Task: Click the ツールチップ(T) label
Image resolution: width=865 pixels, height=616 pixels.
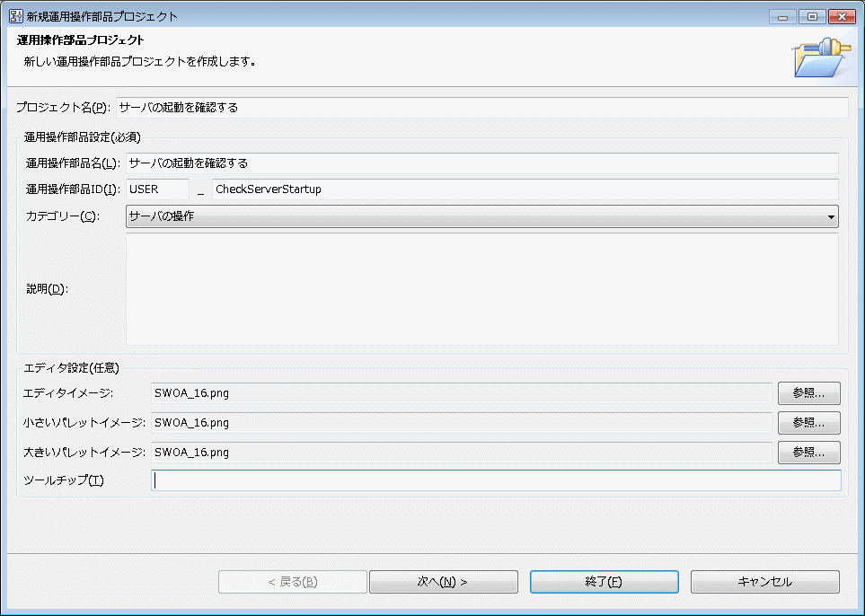Action: [64, 480]
